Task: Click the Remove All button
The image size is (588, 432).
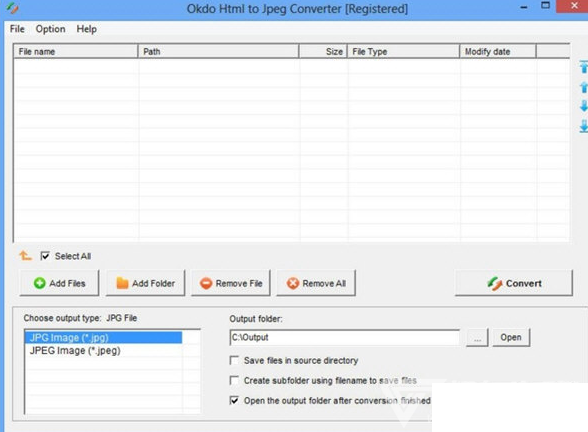Action: pos(316,283)
